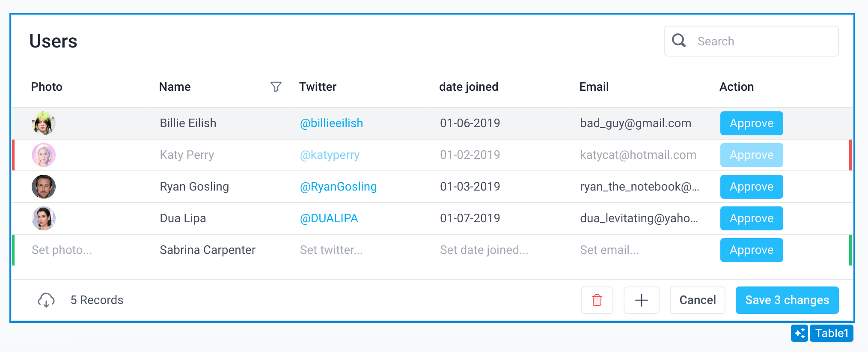868x352 pixels.
Task: Click the @RyanGosling Twitter handle
Action: pos(338,186)
